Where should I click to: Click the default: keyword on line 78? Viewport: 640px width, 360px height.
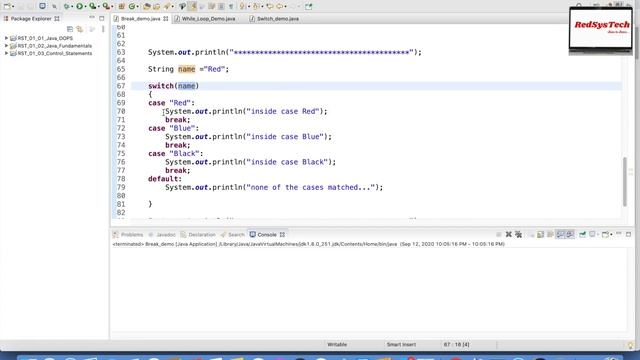pyautogui.click(x=165, y=179)
